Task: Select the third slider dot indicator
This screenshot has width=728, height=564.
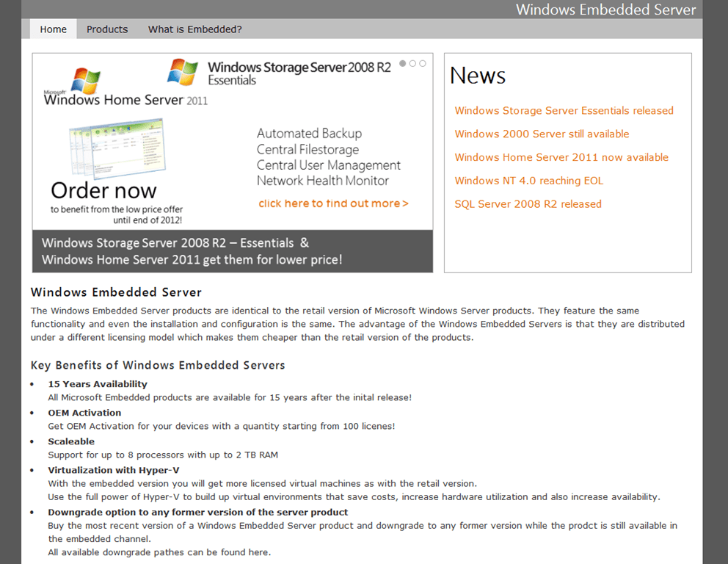Action: 423,63
